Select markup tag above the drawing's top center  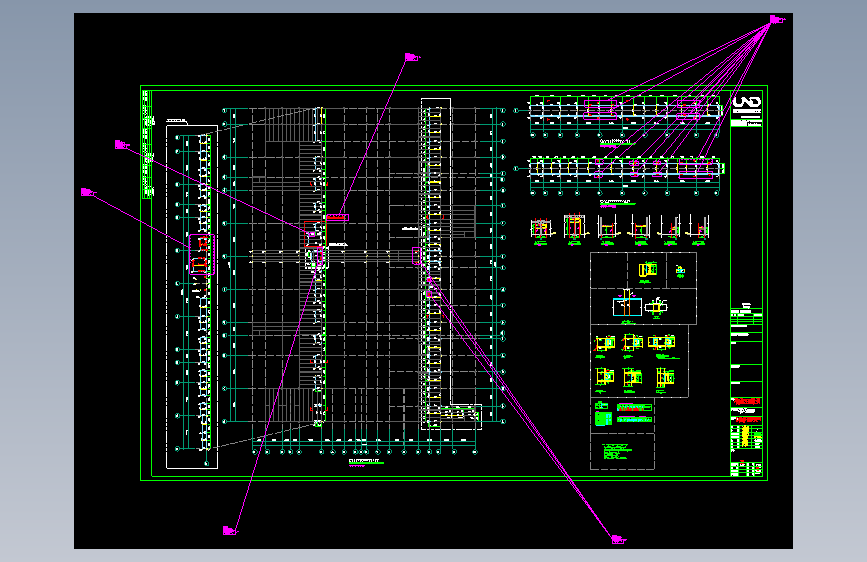[412, 57]
